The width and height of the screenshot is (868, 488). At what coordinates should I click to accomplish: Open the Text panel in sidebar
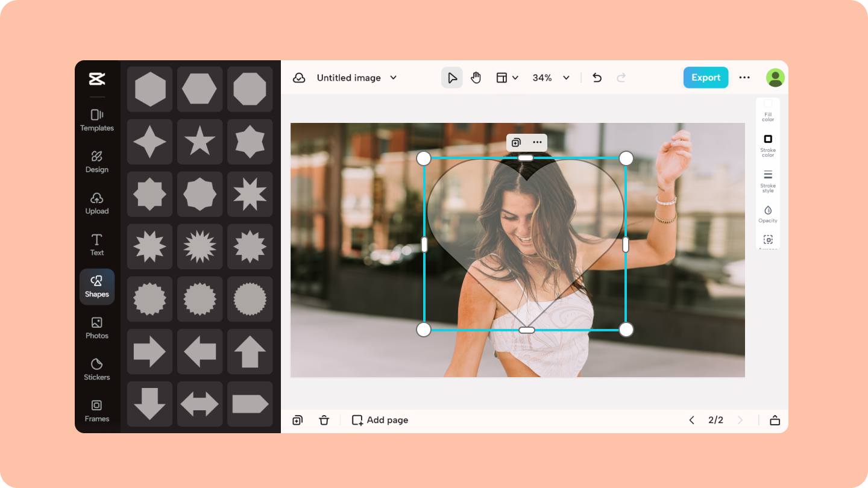click(x=96, y=245)
